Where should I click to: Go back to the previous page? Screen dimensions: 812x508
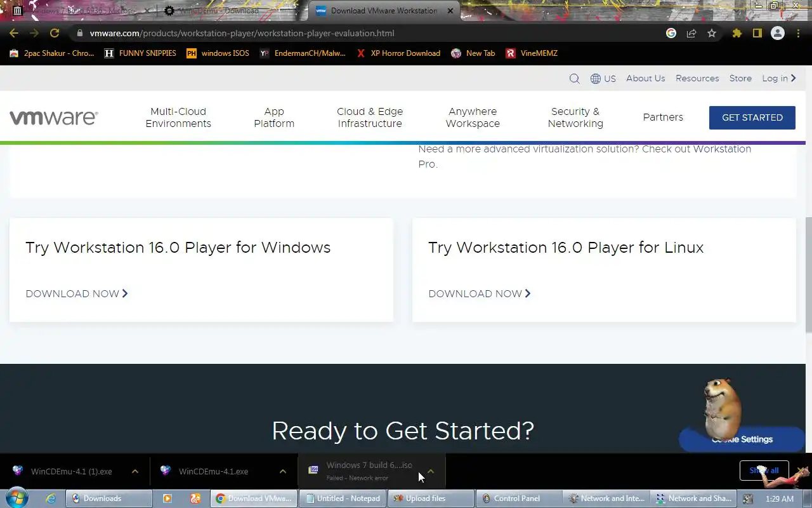coord(14,33)
